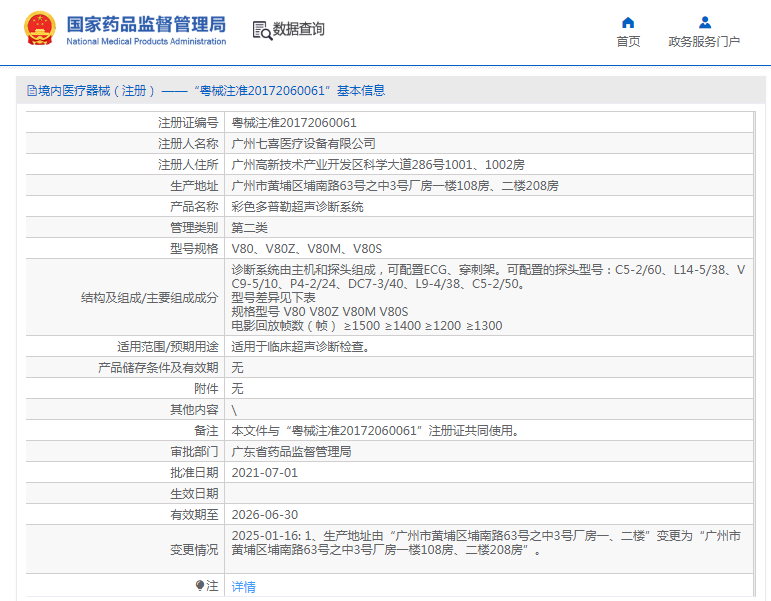
Task: Click the remark text 本文件与…注册证共同使用
Action: tap(376, 431)
